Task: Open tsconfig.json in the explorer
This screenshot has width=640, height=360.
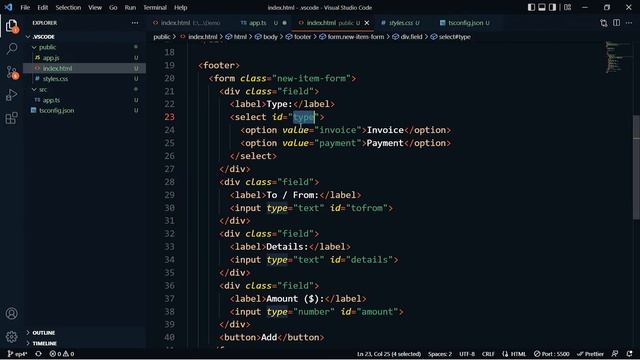Action: pos(84,110)
